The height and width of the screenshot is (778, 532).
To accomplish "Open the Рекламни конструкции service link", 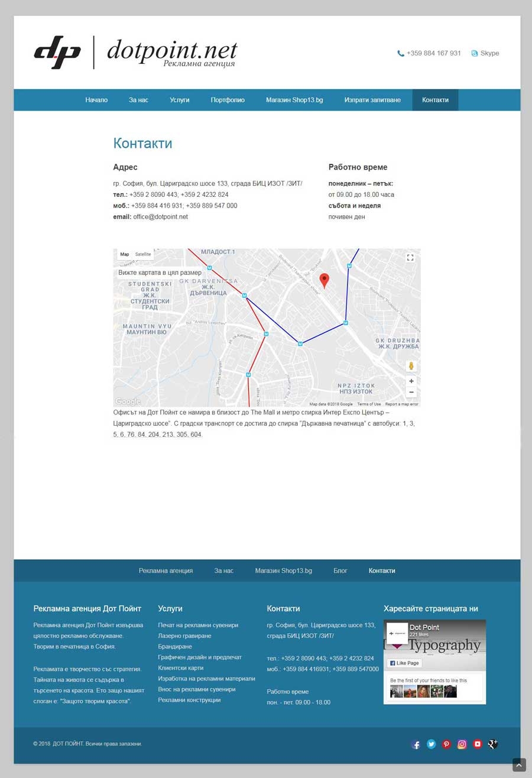I will click(189, 699).
